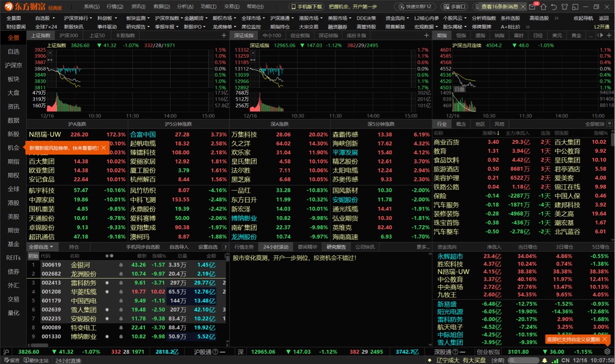This screenshot has height=364, width=615.
Task: Switch to the 概念 sector tab
Action: (461, 124)
